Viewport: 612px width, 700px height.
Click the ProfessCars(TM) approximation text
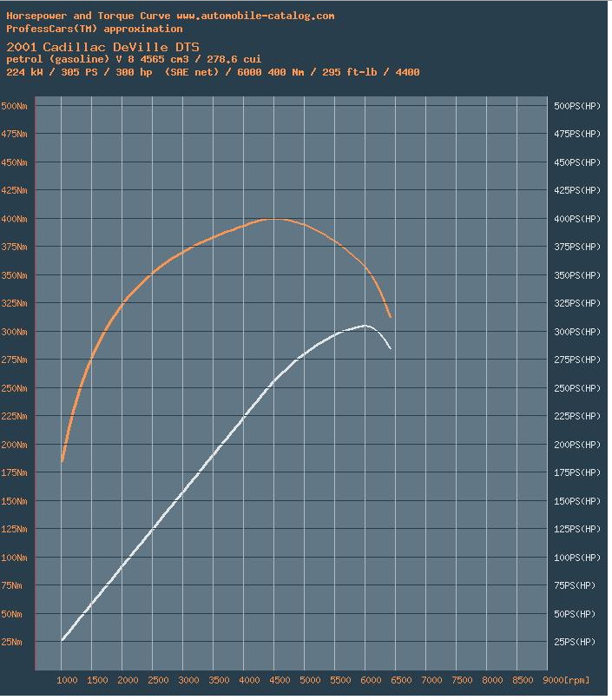(94, 29)
